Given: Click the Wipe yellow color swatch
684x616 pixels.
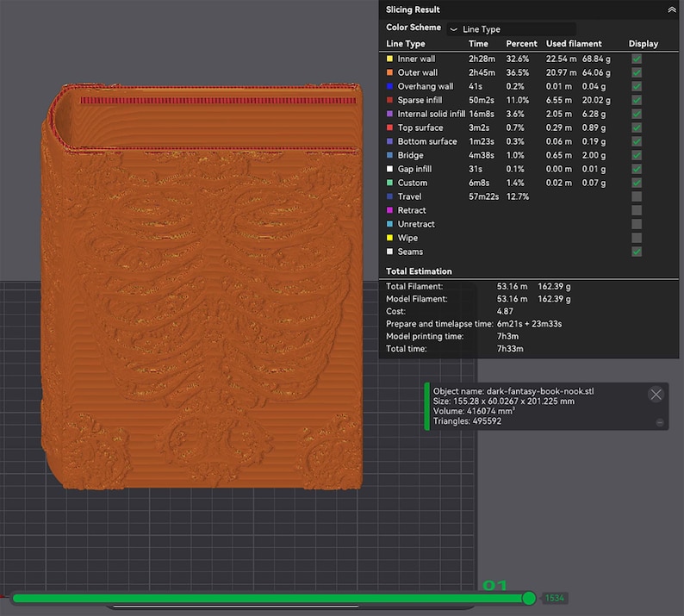Looking at the screenshot, I should pyautogui.click(x=389, y=238).
